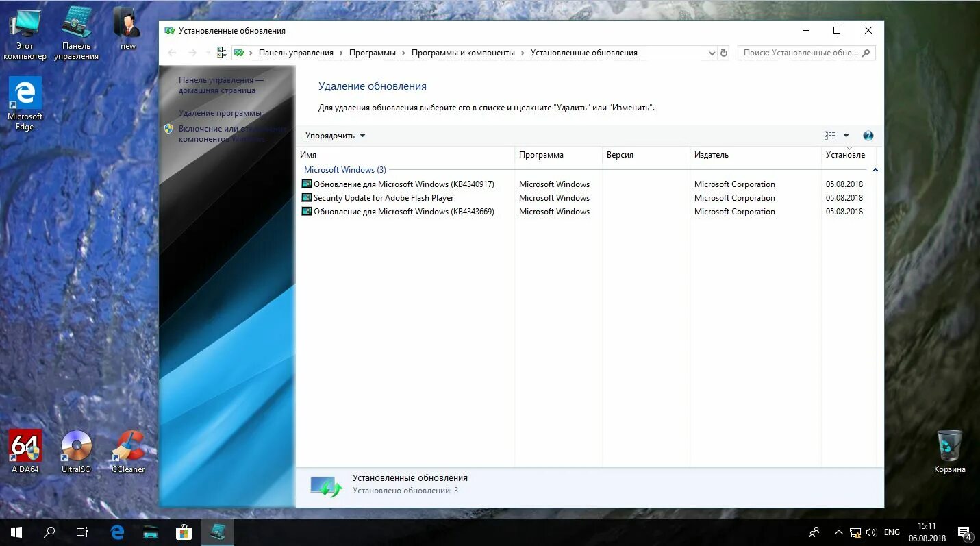Click the Control Panel taskbar button
The height and width of the screenshot is (546, 980).
(x=218, y=532)
